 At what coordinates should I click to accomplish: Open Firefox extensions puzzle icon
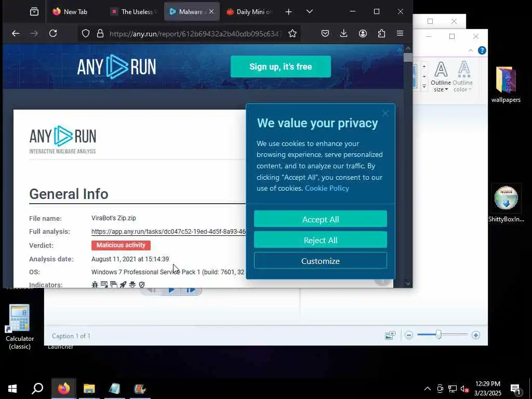381,33
